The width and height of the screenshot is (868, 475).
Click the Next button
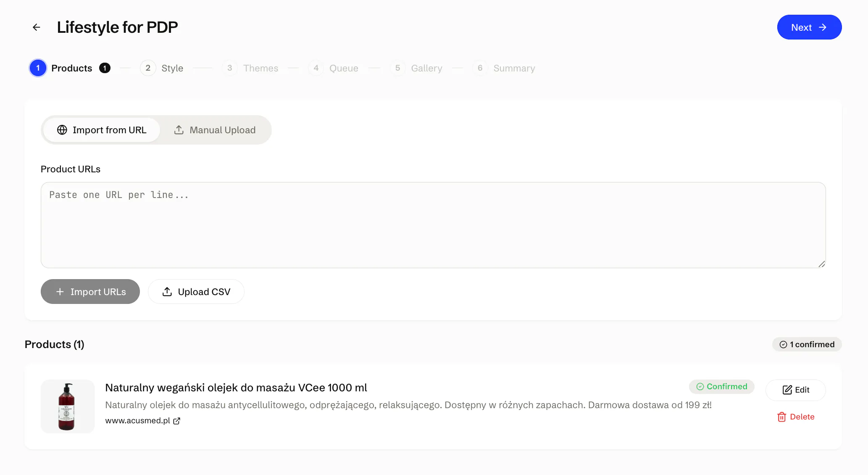pyautogui.click(x=809, y=27)
